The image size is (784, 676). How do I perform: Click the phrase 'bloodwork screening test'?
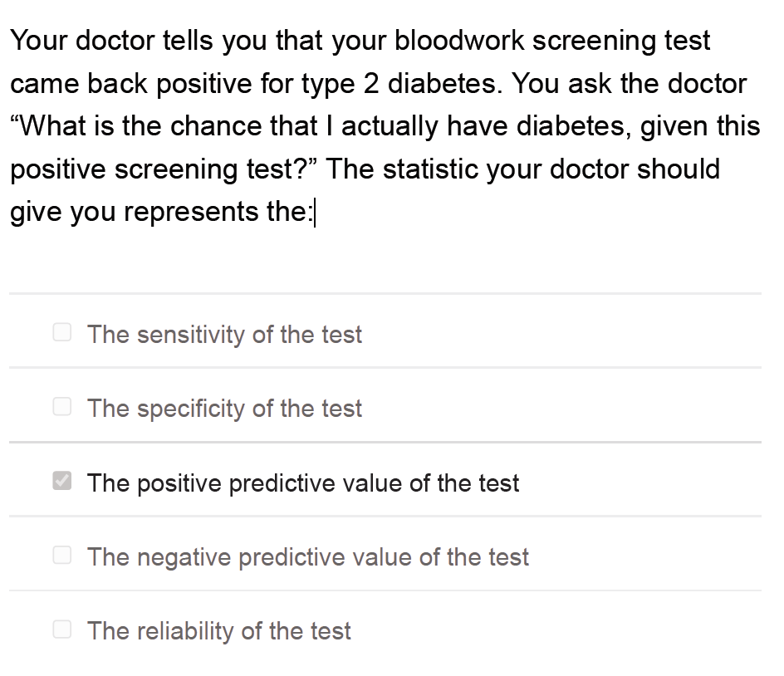tap(552, 41)
